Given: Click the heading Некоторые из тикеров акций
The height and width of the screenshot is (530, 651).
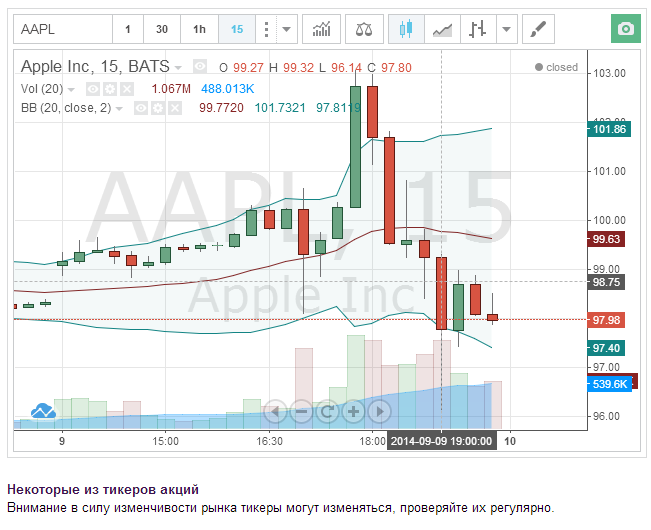Looking at the screenshot, I should point(103,489).
